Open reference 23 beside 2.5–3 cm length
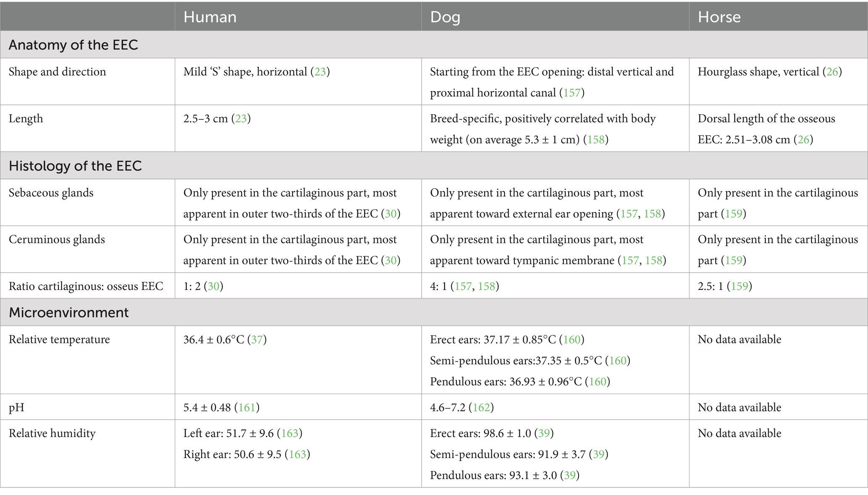Image resolution: width=868 pixels, height=495 pixels. click(x=241, y=118)
